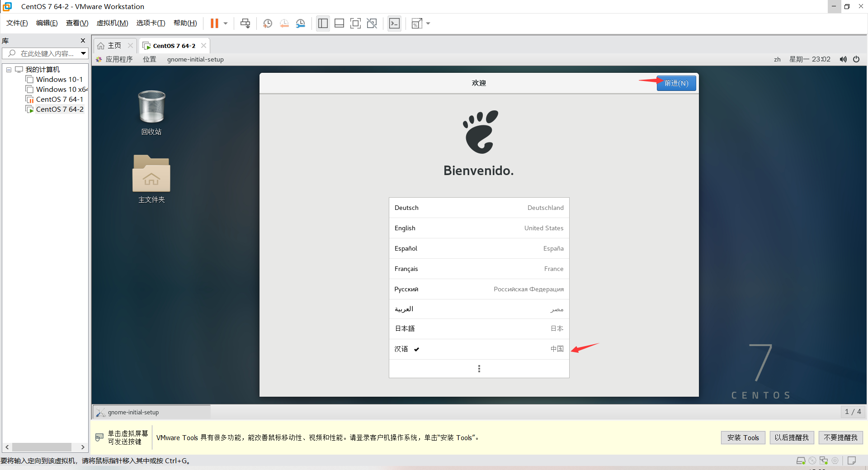Open the 回收站 trash icon on desktop
This screenshot has height=470, width=868.
151,112
